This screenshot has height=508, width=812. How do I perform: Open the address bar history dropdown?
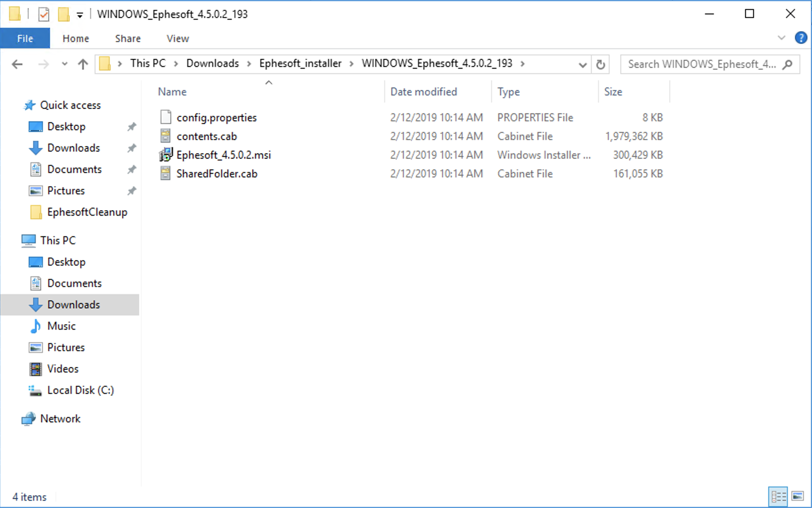(x=582, y=65)
